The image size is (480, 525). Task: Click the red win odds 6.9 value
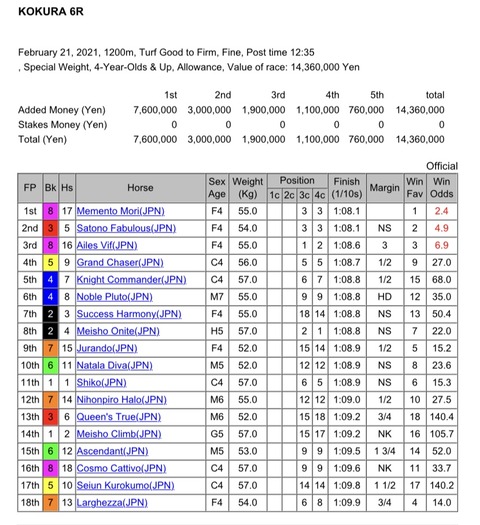[x=442, y=245]
